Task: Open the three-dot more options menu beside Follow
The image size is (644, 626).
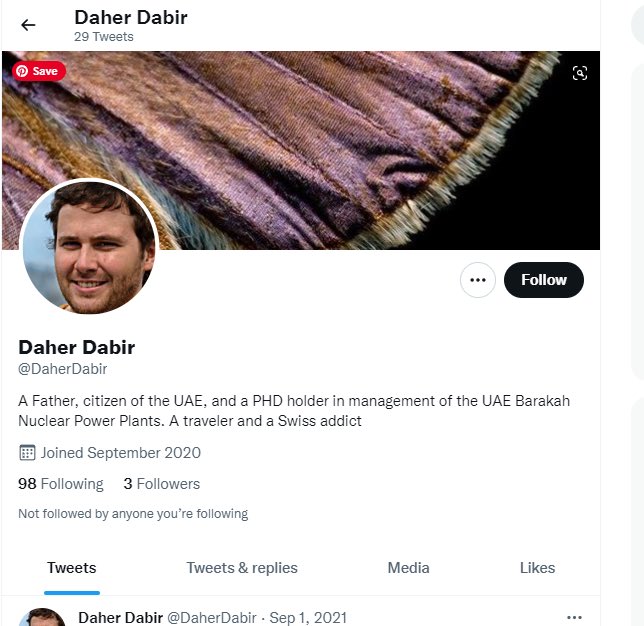Action: tap(478, 280)
